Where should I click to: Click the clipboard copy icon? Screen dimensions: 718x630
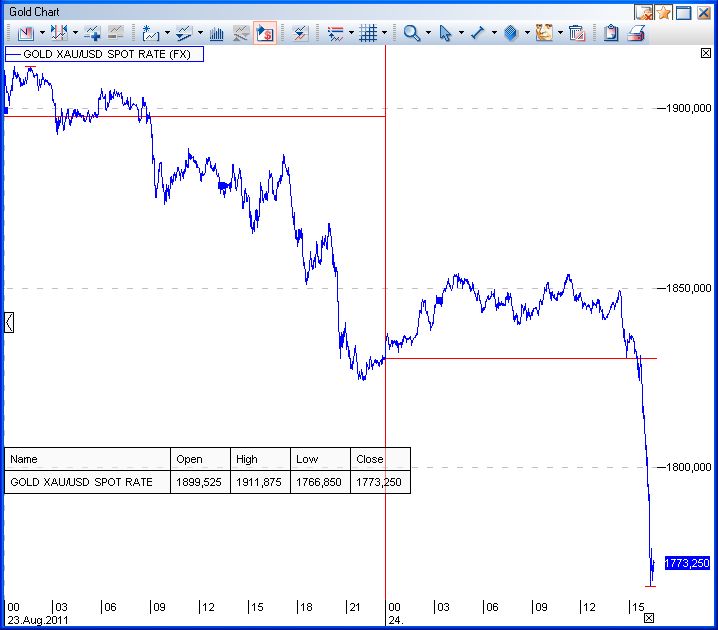coord(611,33)
